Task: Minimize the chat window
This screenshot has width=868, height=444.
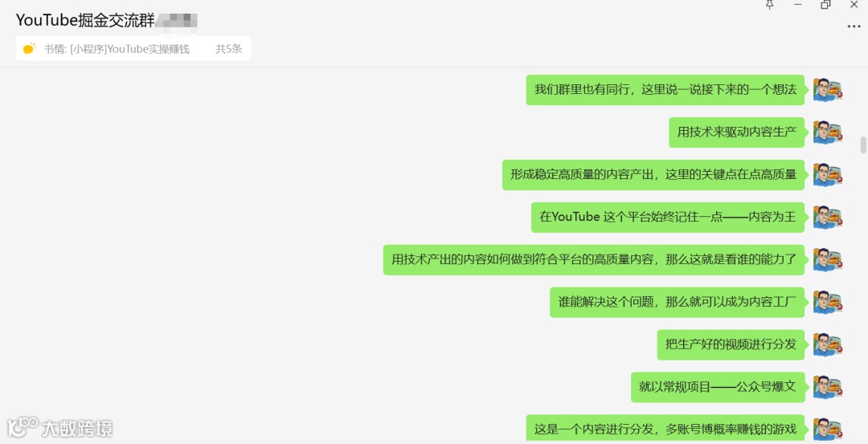Action: coord(798,5)
